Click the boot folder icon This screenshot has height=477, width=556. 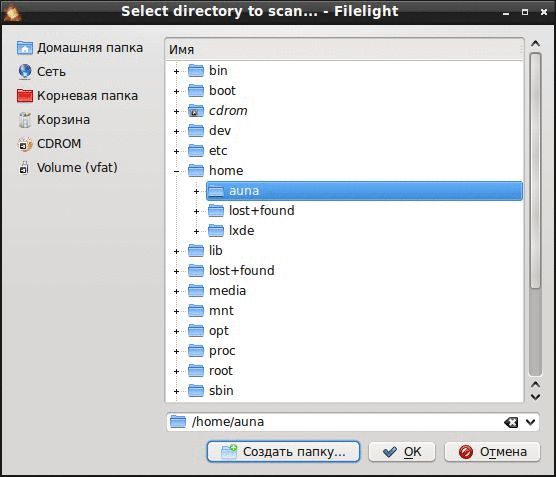(196, 91)
